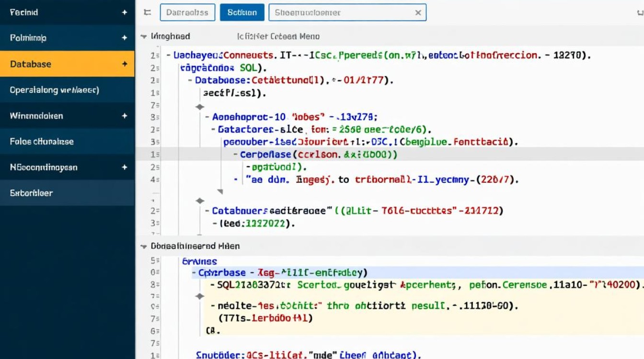Click the diamond fold marker above the Aenehoprot-10 line

pyautogui.click(x=200, y=107)
